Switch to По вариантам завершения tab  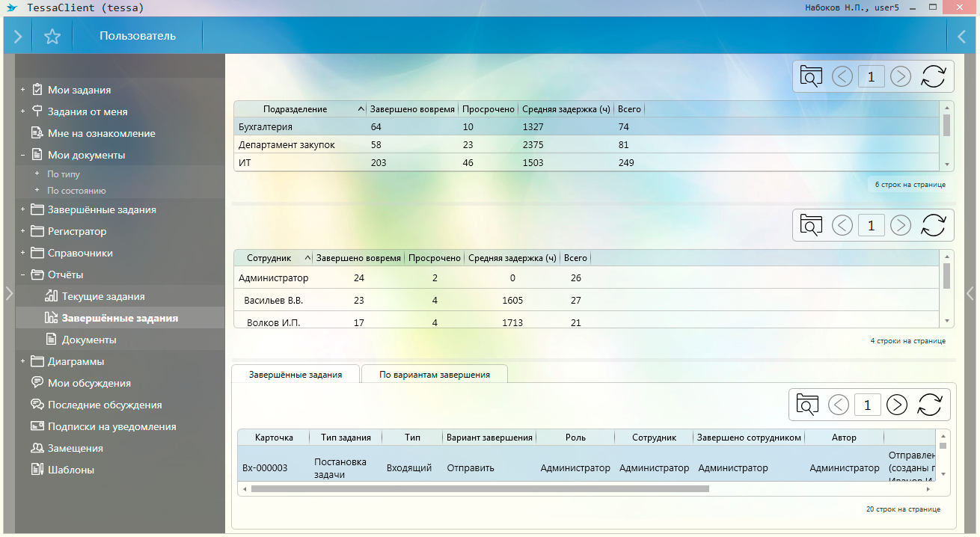pyautogui.click(x=434, y=374)
